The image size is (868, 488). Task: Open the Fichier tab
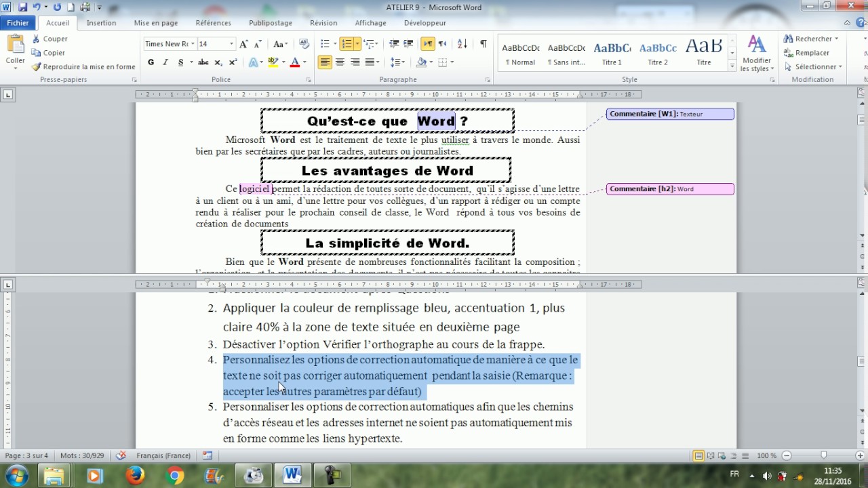click(x=18, y=23)
